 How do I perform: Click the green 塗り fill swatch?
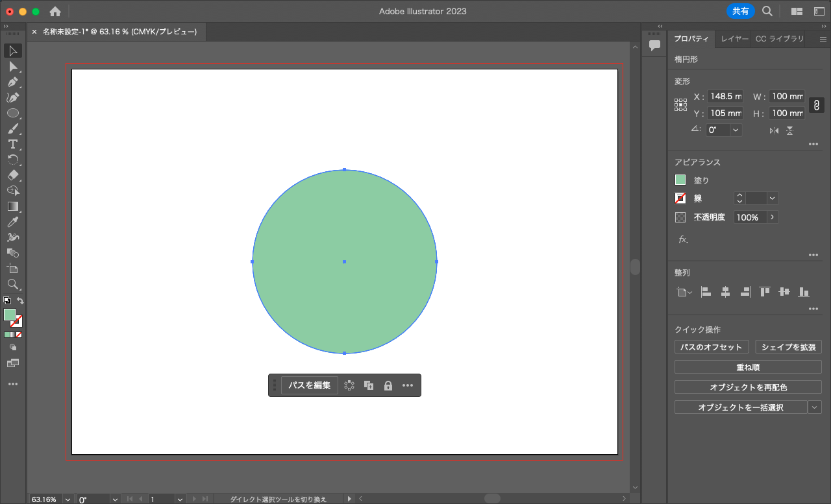[x=680, y=180]
